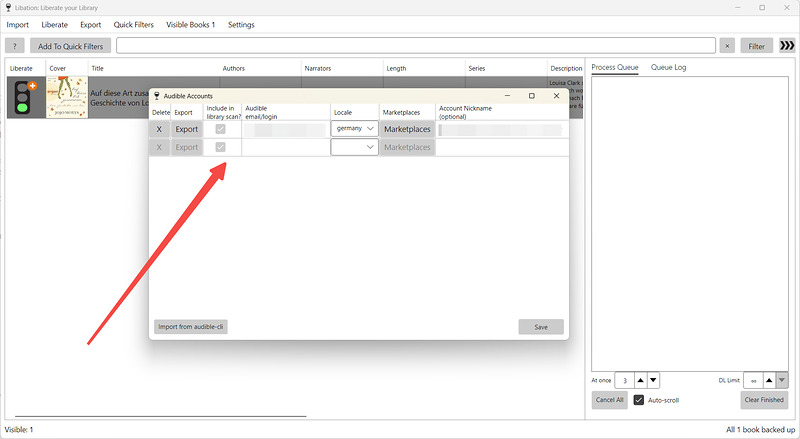Image resolution: width=800 pixels, height=439 pixels.
Task: Click the question mark help button
Action: (x=15, y=46)
